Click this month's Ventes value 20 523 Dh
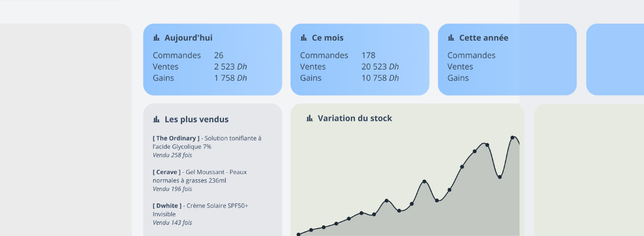This screenshot has height=236, width=644. (x=380, y=67)
